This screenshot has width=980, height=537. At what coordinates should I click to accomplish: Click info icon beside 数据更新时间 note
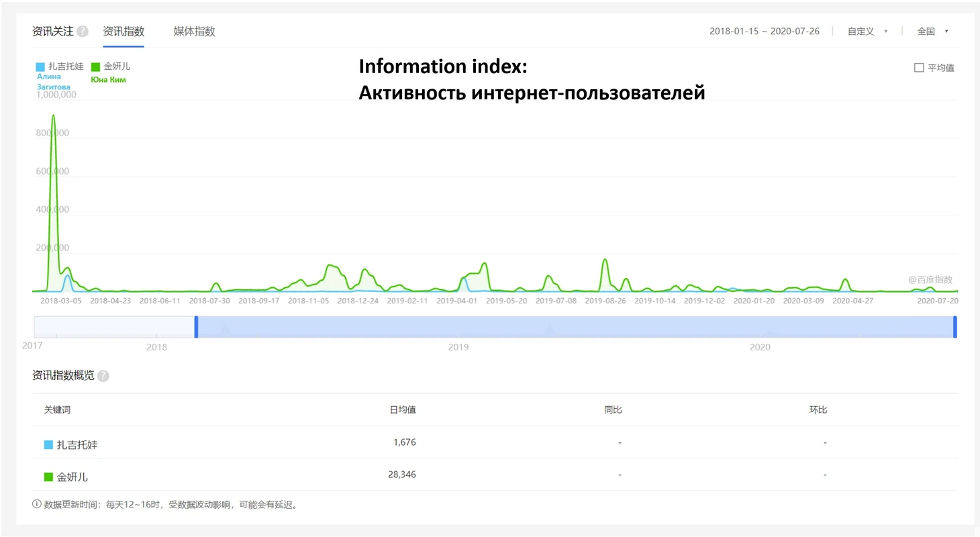(x=36, y=504)
